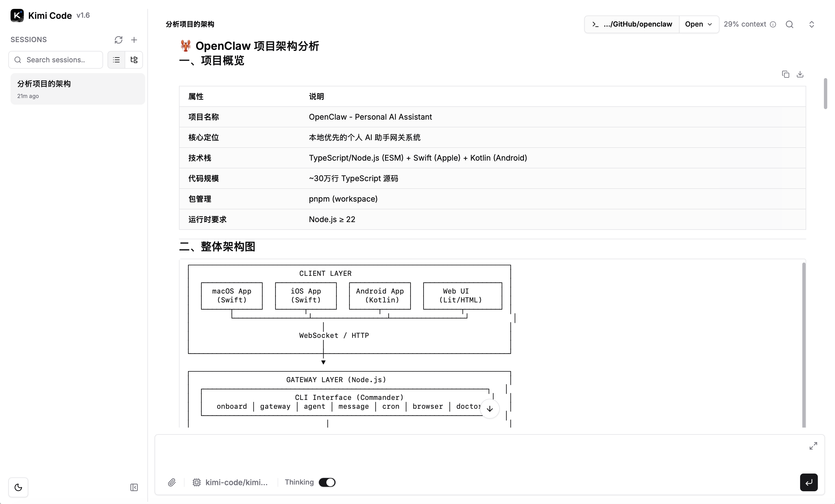Select the kimi-code model picker
The height and width of the screenshot is (504, 835).
[x=230, y=482]
